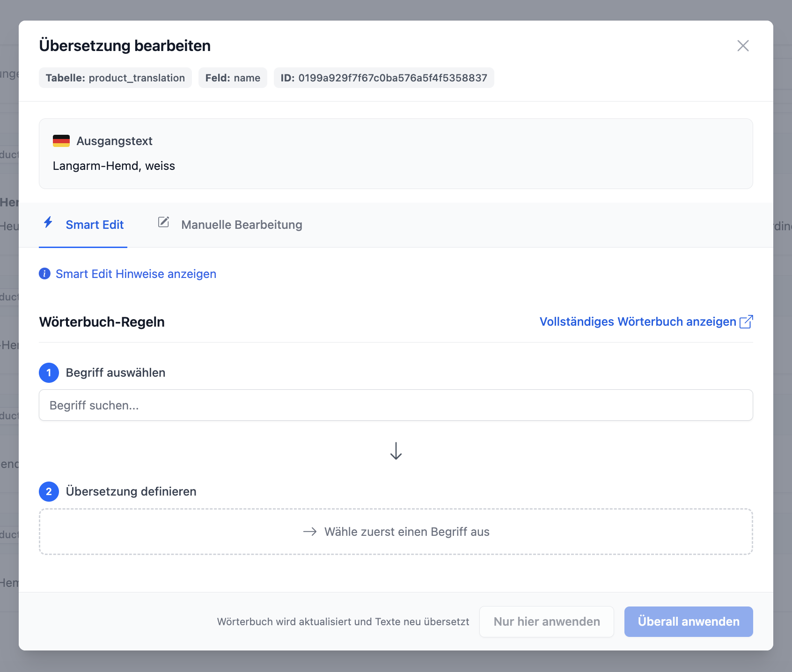Click the blue info circle icon

pyautogui.click(x=44, y=274)
